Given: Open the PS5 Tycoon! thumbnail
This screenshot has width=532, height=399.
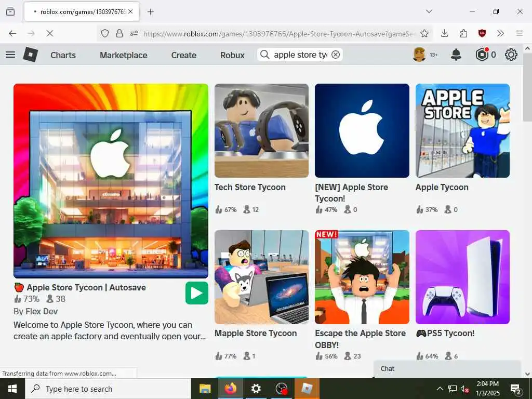Looking at the screenshot, I should point(462,277).
